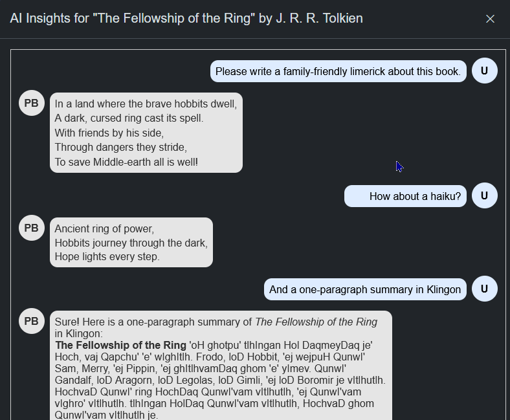Click the haiku line "Hope lights every step"

click(107, 257)
